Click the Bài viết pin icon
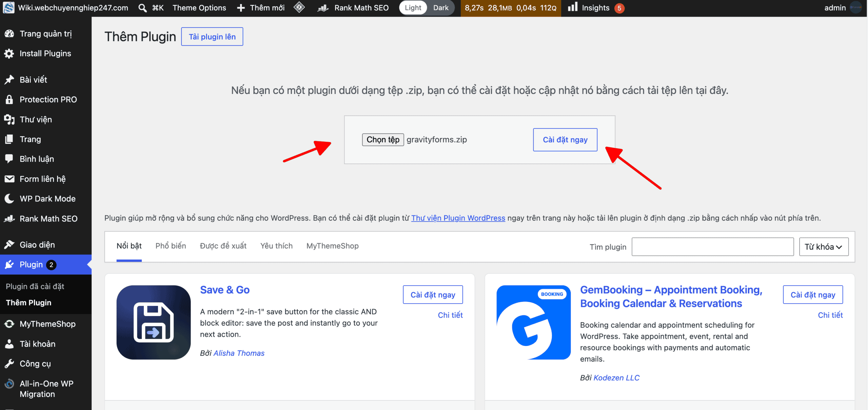Screen dimensions: 868x410 pyautogui.click(x=9, y=80)
